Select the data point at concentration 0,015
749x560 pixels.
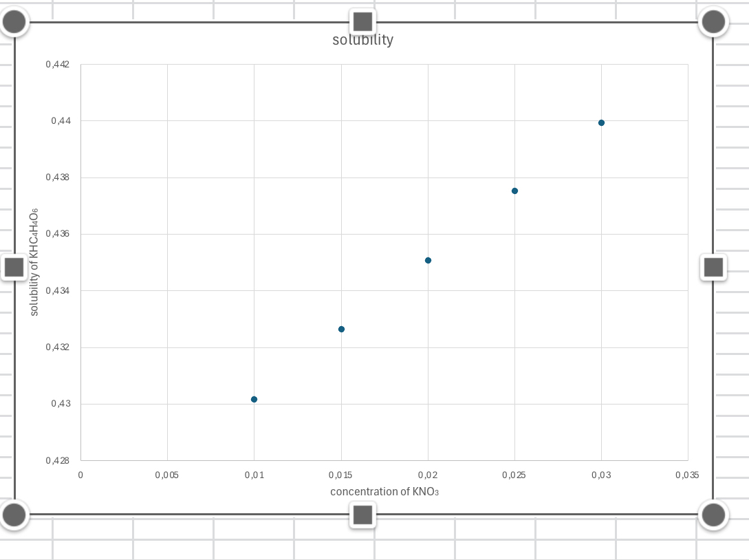pos(340,329)
